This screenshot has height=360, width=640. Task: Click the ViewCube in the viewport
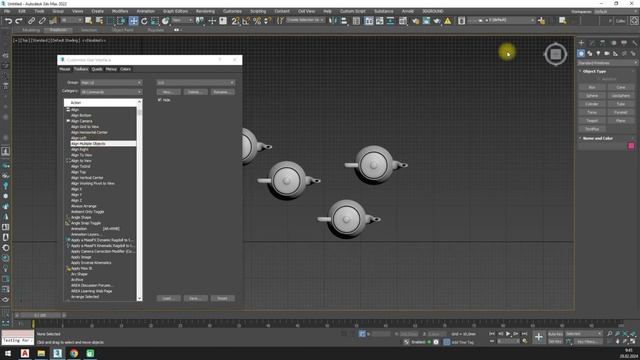(556, 54)
